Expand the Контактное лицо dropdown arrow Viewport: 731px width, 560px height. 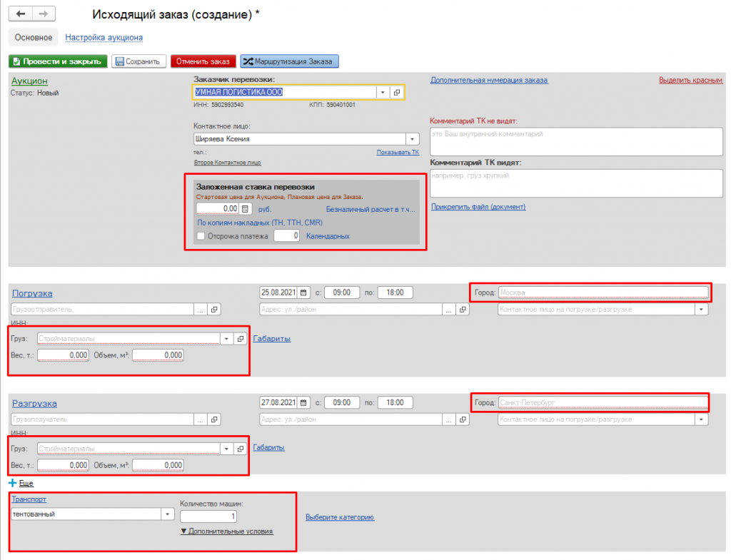pyautogui.click(x=412, y=139)
